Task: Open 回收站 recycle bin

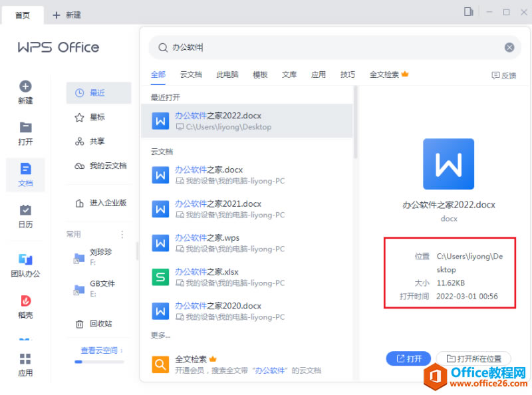Action: pos(100,324)
